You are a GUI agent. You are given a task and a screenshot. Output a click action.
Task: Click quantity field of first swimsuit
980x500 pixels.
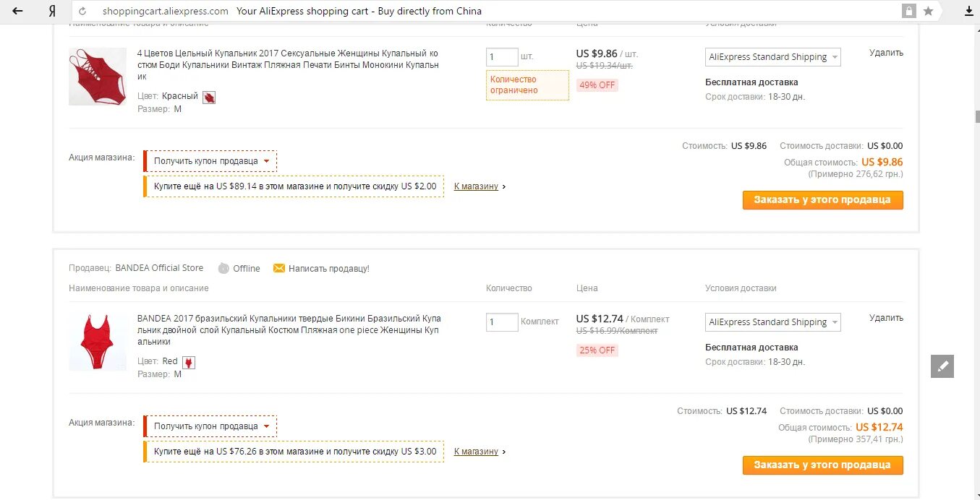click(x=502, y=57)
